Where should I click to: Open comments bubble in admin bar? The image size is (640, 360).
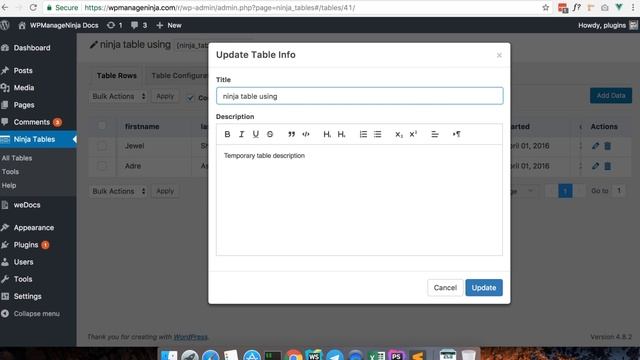(139, 25)
